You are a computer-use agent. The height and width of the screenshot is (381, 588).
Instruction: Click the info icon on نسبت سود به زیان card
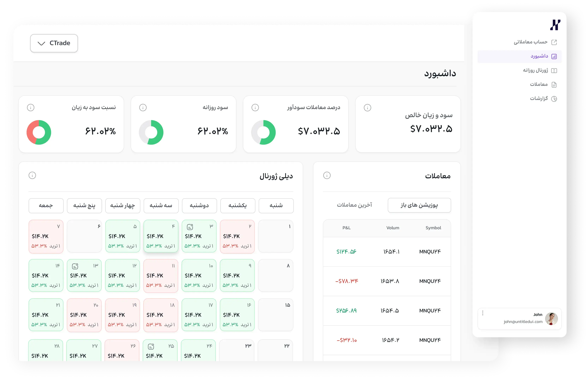tap(31, 108)
